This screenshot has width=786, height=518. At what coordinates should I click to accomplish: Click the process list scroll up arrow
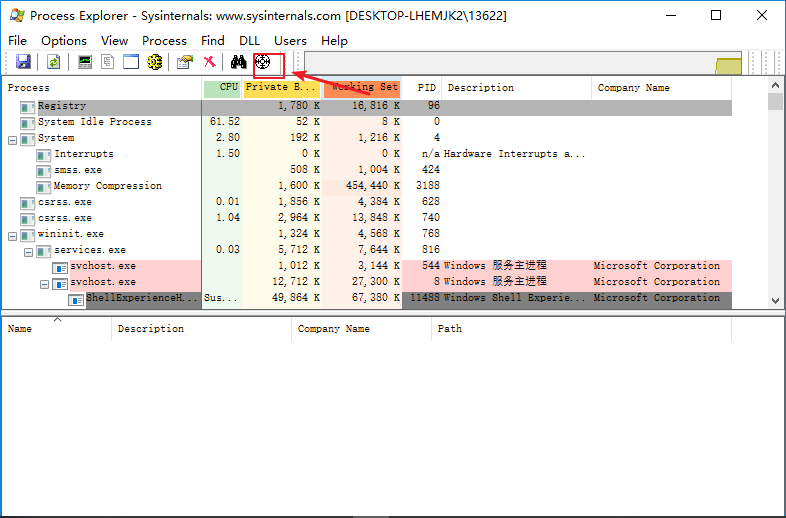pyautogui.click(x=775, y=85)
